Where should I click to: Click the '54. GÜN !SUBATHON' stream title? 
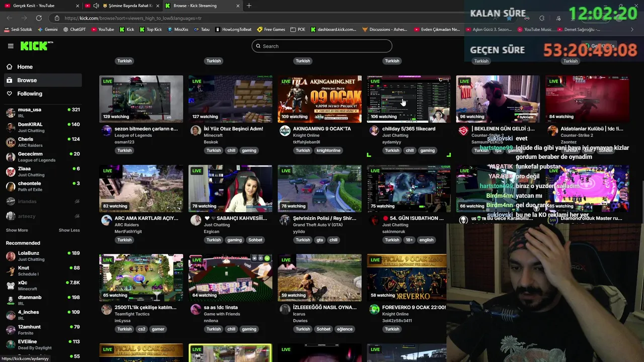pos(413,218)
